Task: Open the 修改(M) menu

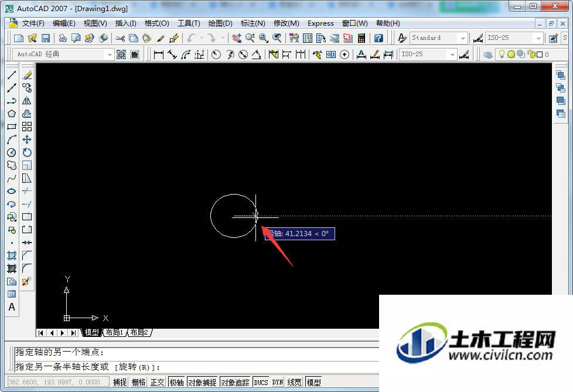Action: point(286,23)
